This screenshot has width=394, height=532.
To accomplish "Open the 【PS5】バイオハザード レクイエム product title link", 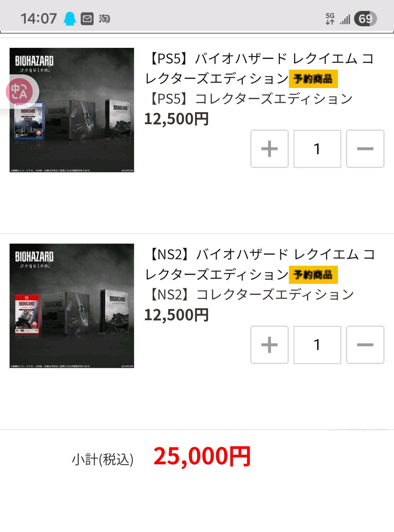I will point(259,69).
